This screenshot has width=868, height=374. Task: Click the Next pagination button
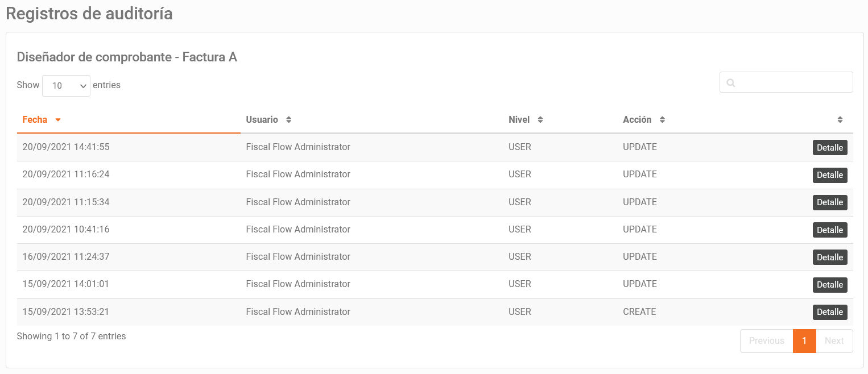[x=834, y=341]
